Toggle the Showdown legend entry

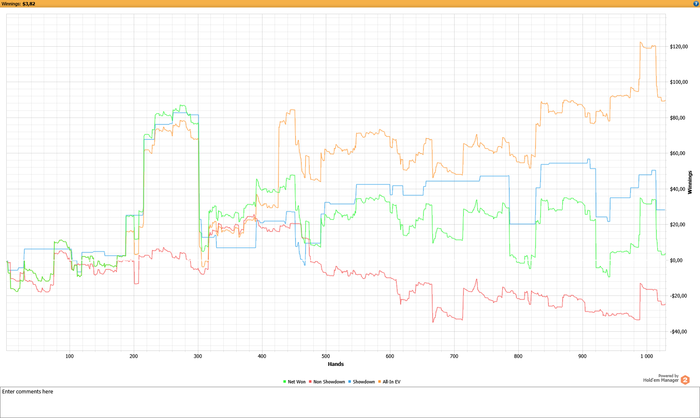click(x=362, y=382)
